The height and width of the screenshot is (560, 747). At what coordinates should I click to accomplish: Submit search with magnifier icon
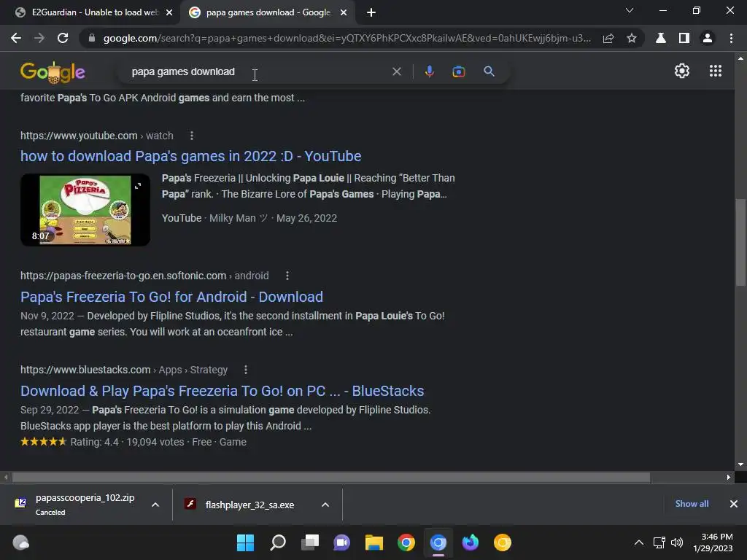pyautogui.click(x=489, y=71)
